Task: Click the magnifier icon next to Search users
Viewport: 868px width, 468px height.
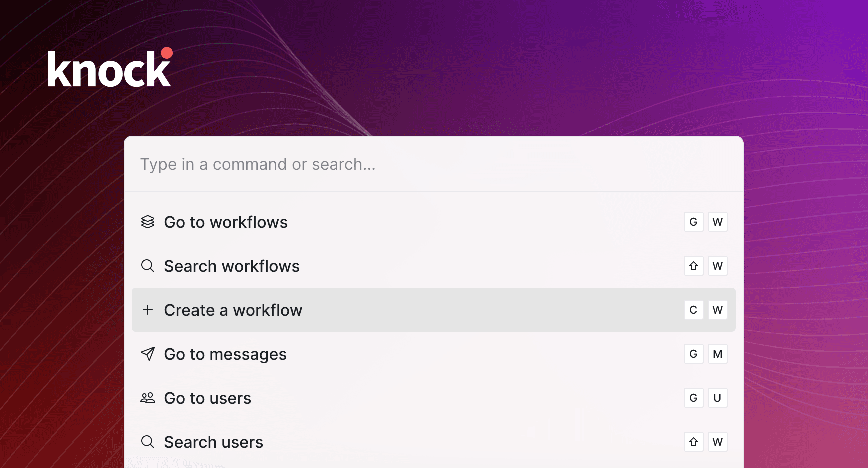Action: pos(148,442)
